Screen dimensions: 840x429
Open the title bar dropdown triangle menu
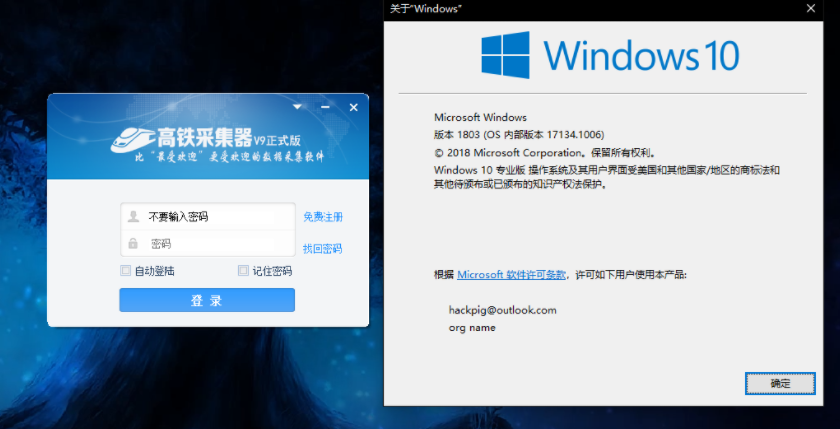[297, 106]
